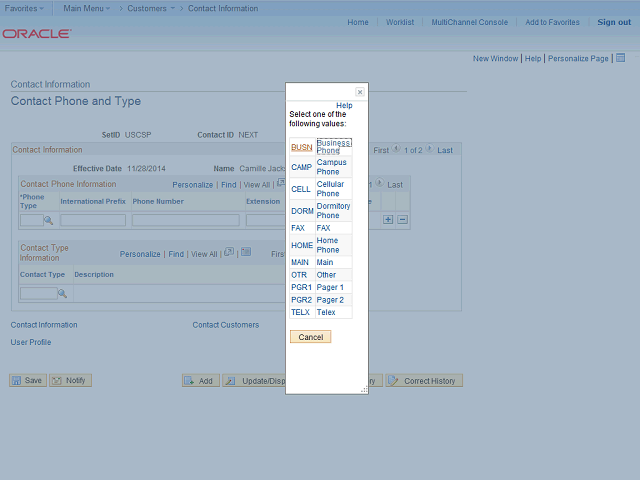Click Add to Favorites

click(552, 22)
